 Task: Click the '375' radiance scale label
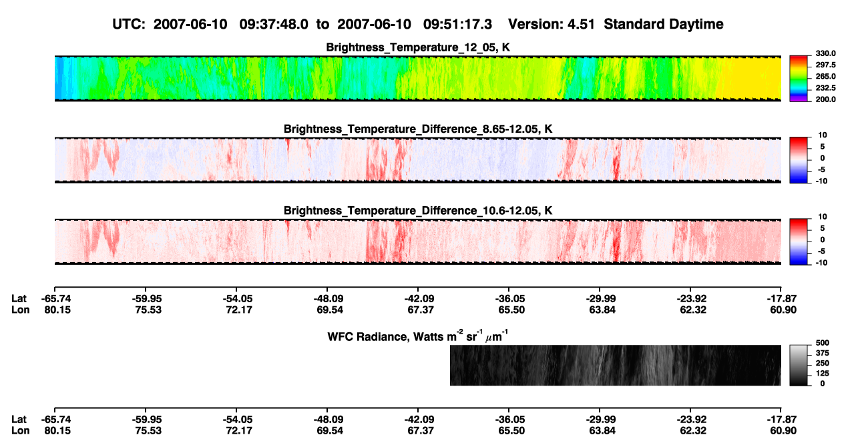[x=823, y=353]
